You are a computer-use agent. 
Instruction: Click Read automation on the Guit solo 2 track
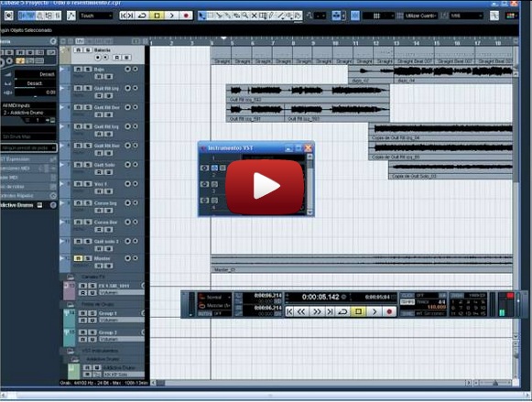point(99,249)
